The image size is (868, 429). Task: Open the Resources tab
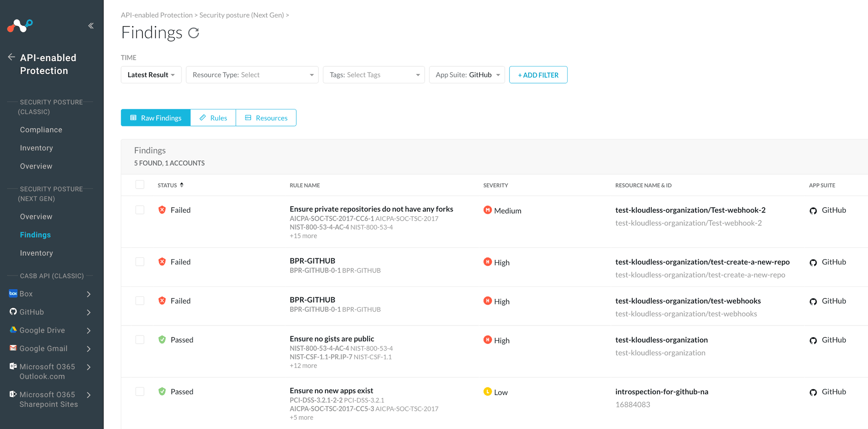pos(266,118)
